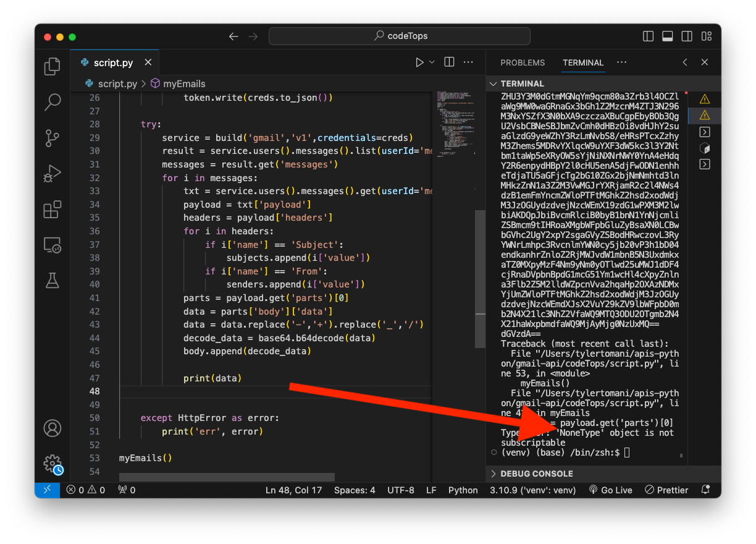
Task: Go forward using the title bar arrow
Action: coord(253,36)
